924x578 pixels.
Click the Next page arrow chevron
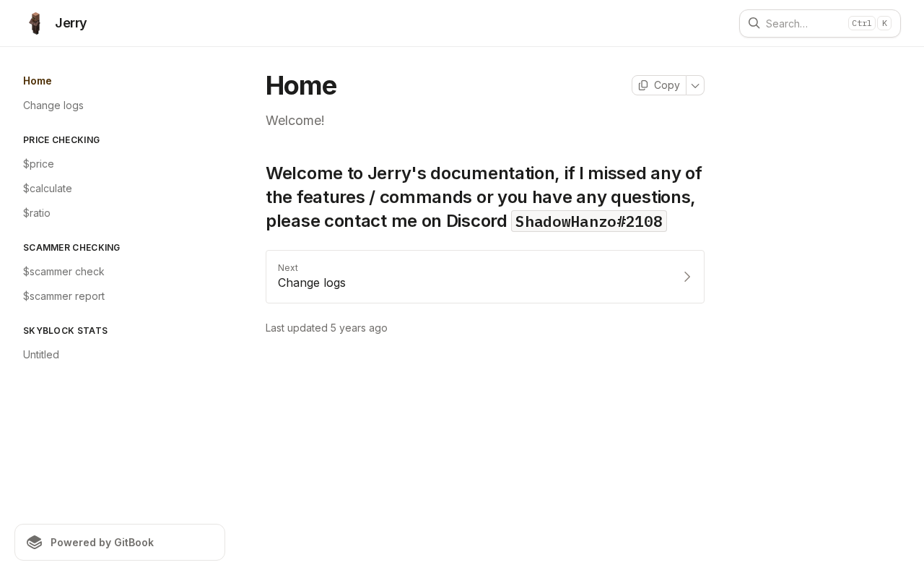click(x=687, y=277)
